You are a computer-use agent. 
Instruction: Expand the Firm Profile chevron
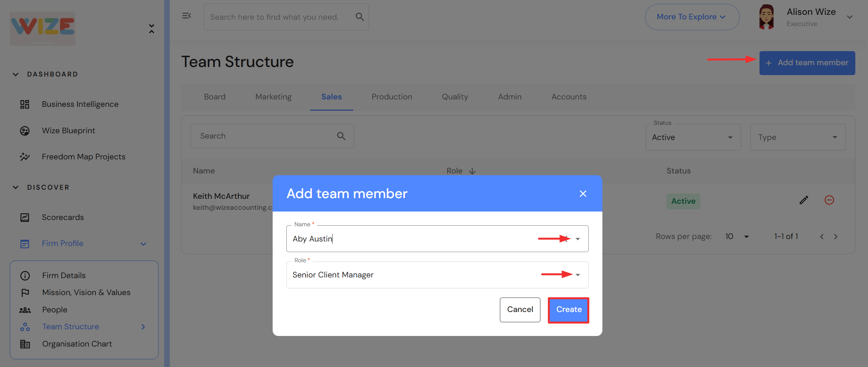point(143,244)
